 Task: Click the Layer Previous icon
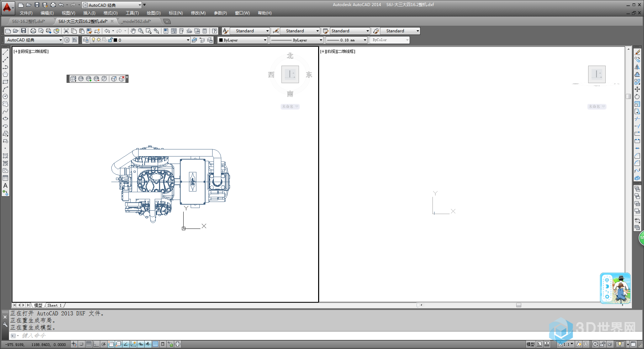202,40
